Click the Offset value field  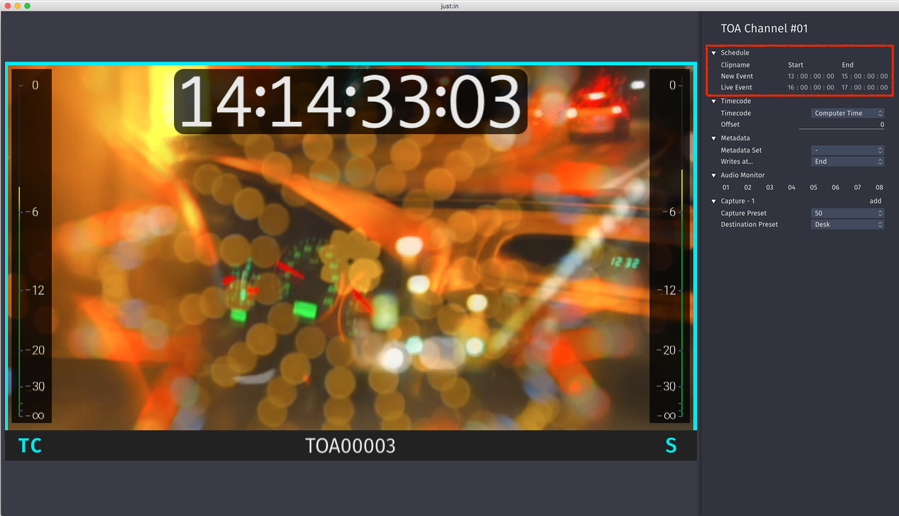[x=842, y=124]
